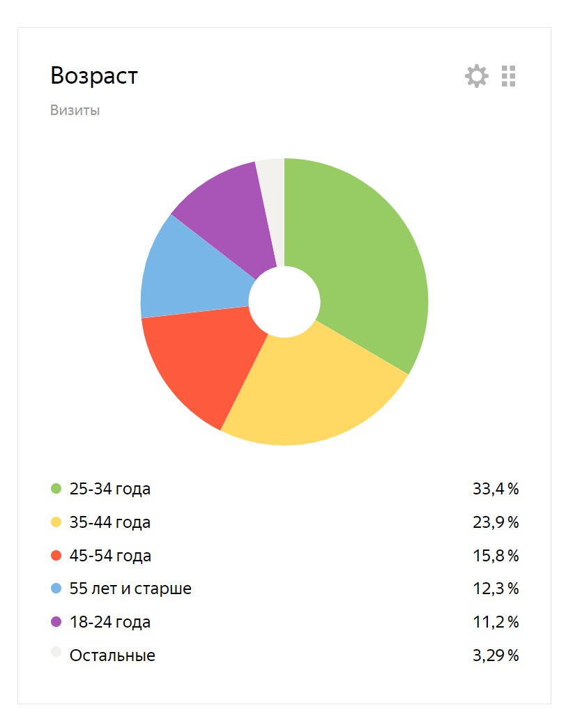This screenshot has width=566, height=728.
Task: Click the grid drag handle icon
Action: 509,76
